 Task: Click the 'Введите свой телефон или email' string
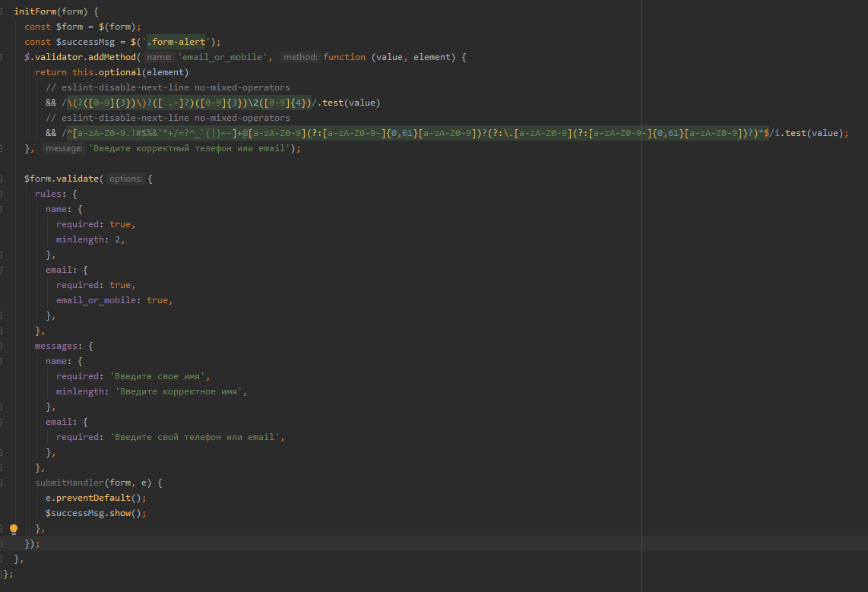coord(195,438)
